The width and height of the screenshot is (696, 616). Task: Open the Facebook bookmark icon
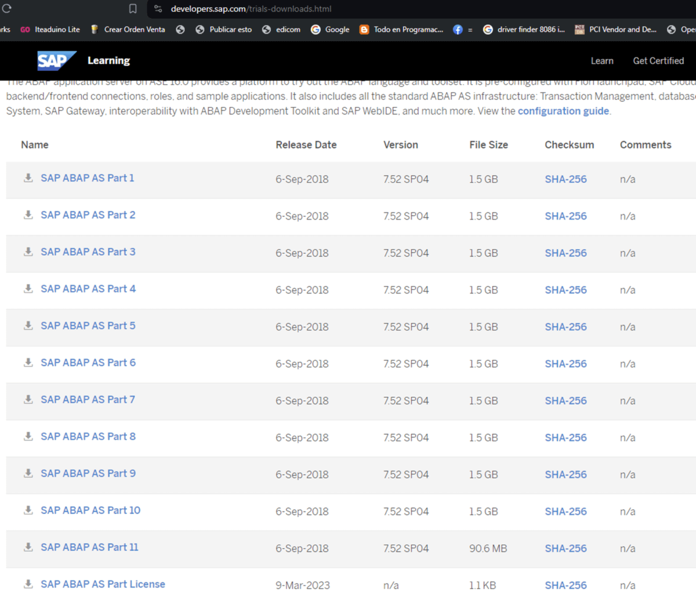[458, 30]
